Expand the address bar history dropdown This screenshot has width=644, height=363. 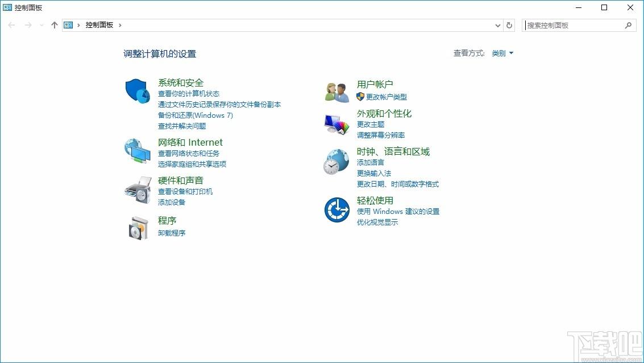(498, 25)
